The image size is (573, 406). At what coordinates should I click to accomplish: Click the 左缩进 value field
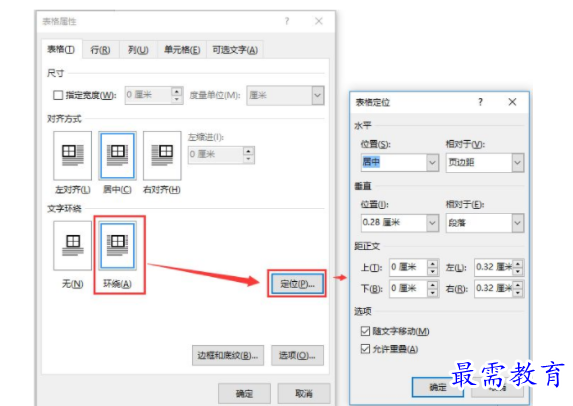click(216, 155)
